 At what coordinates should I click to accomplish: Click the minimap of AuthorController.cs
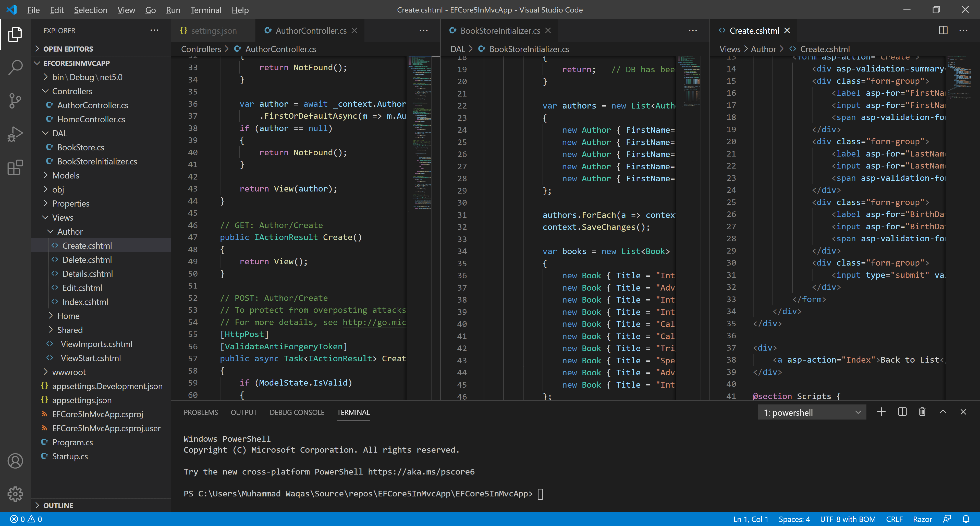click(x=421, y=133)
